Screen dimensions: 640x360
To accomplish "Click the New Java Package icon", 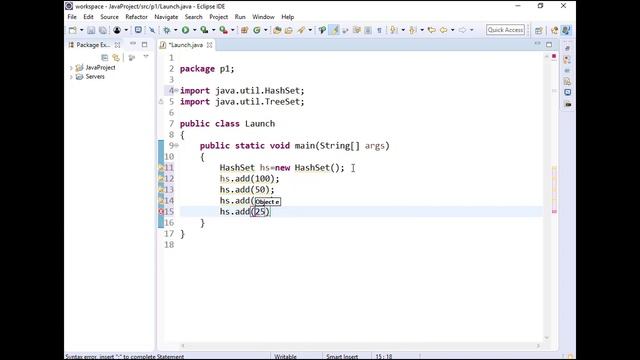I will point(244,30).
